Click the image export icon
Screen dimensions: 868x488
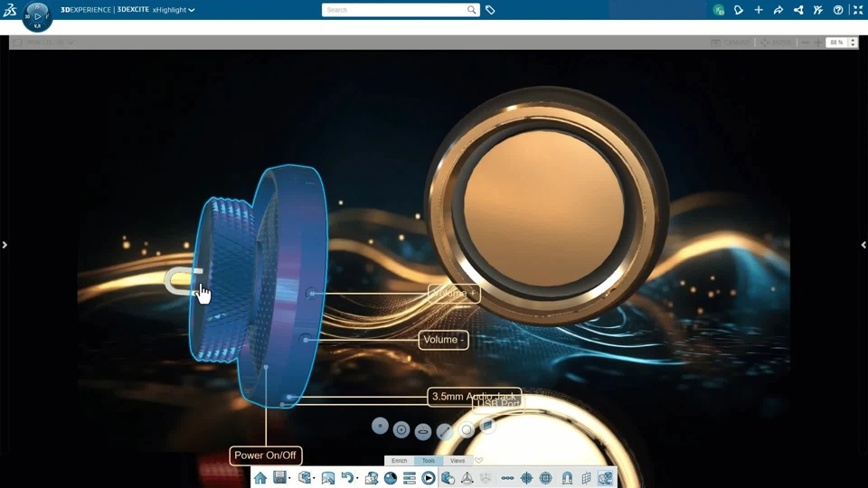click(327, 478)
